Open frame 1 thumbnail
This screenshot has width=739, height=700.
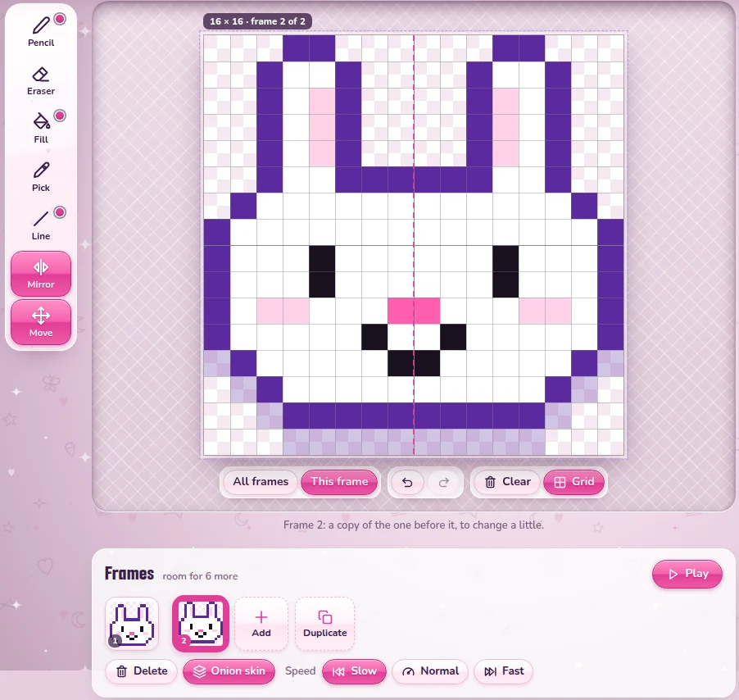tap(132, 624)
